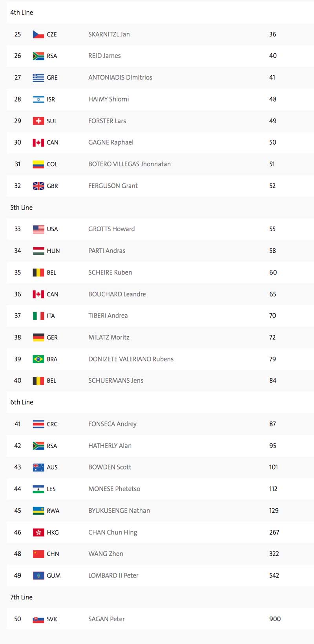Click the Israeli flag next to ISR
314x644 pixels.
pos(38,100)
